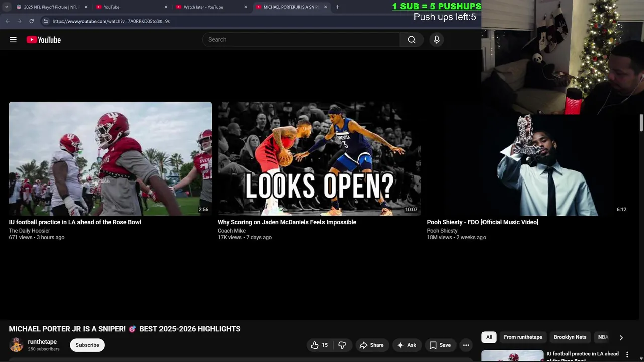Open runthetape channel name link
644x362 pixels.
42,342
